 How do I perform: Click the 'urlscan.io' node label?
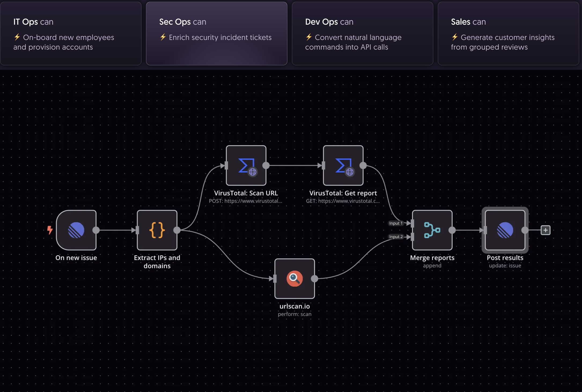[295, 306]
